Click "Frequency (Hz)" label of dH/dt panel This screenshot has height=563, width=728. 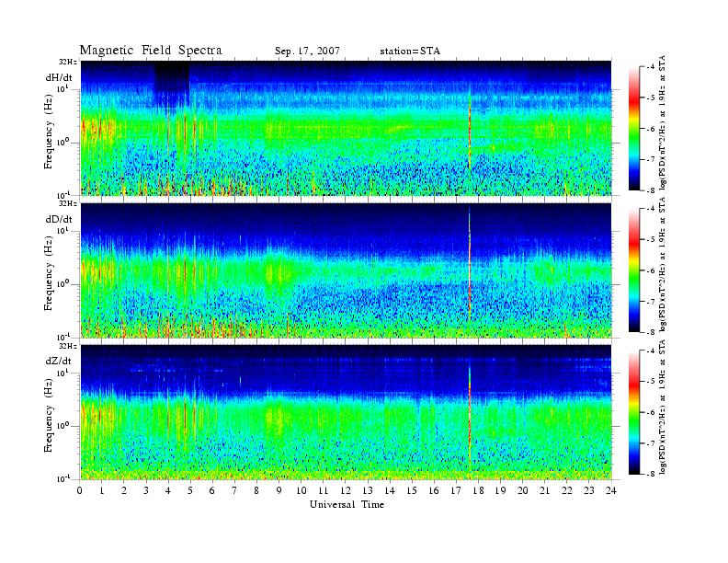click(49, 132)
